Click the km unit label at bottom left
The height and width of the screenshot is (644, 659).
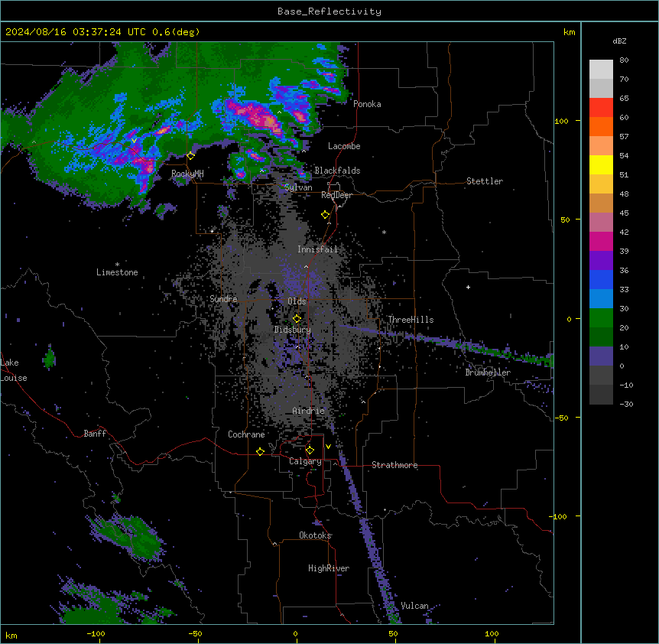click(11, 635)
